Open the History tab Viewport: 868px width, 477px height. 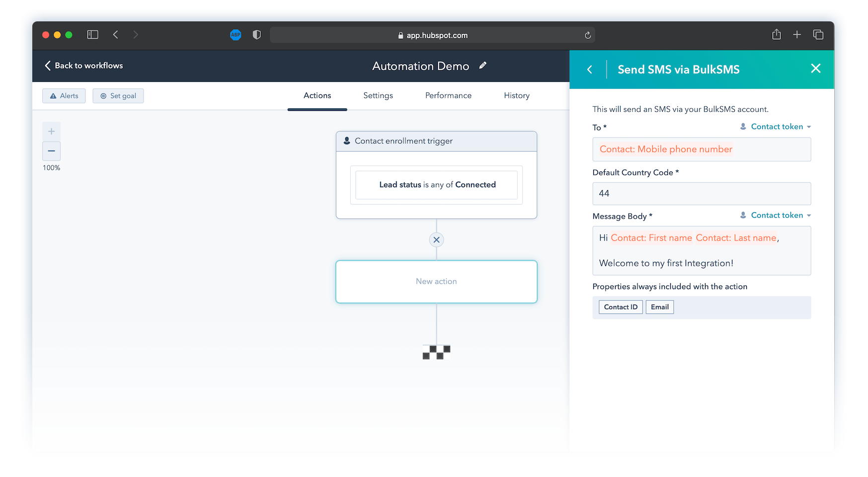pos(517,95)
